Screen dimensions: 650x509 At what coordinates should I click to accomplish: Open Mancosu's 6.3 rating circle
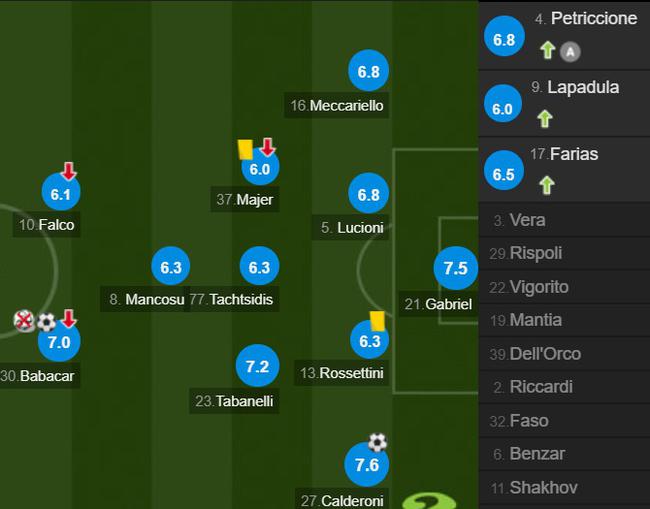(x=171, y=267)
